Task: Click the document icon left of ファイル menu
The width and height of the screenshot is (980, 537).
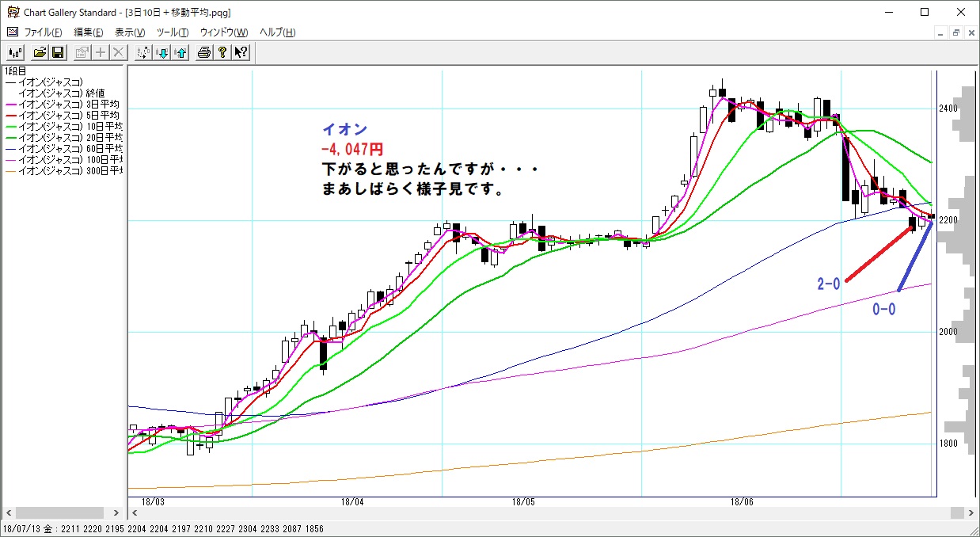Action: [x=12, y=32]
